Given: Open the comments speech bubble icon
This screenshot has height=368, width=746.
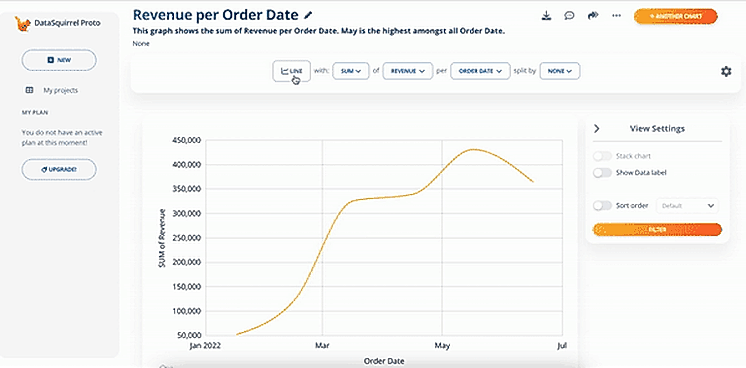Looking at the screenshot, I should point(569,16).
